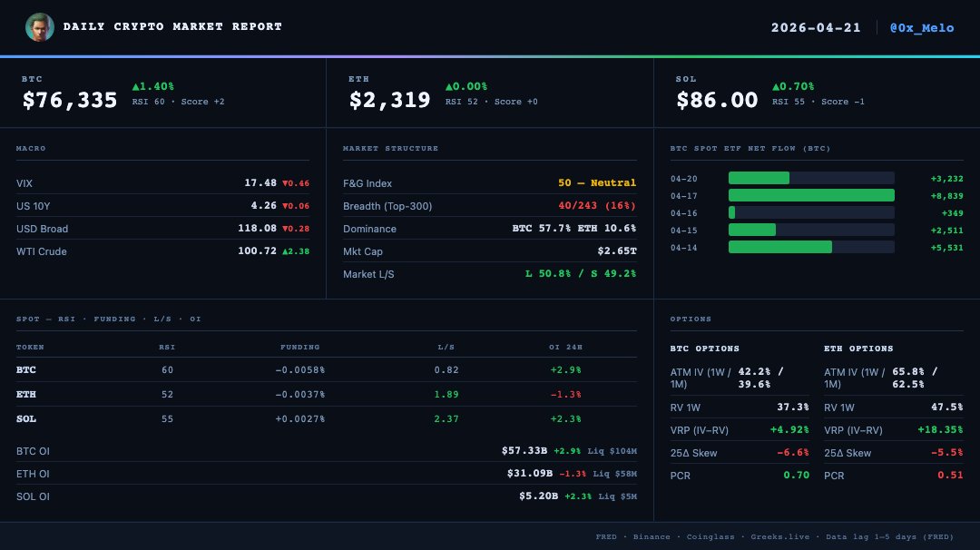This screenshot has width=980, height=550.
Task: Click the data sources footer text
Action: 774,536
